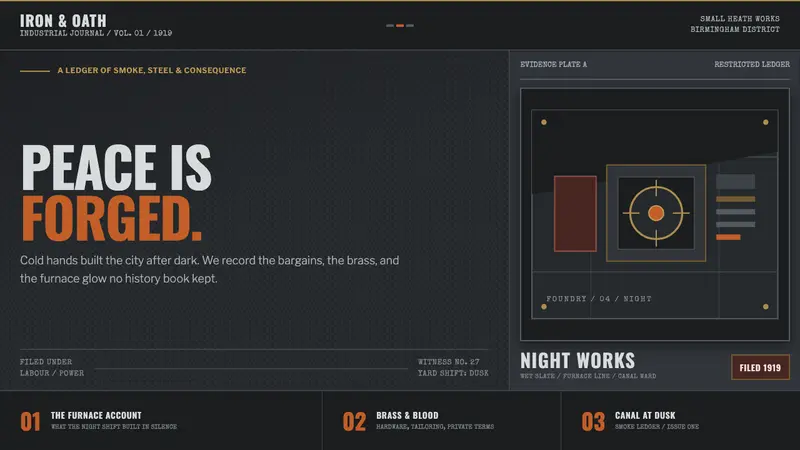Click the "YARD SHIFT: DUSK" text
The image size is (800, 450).
click(x=453, y=373)
